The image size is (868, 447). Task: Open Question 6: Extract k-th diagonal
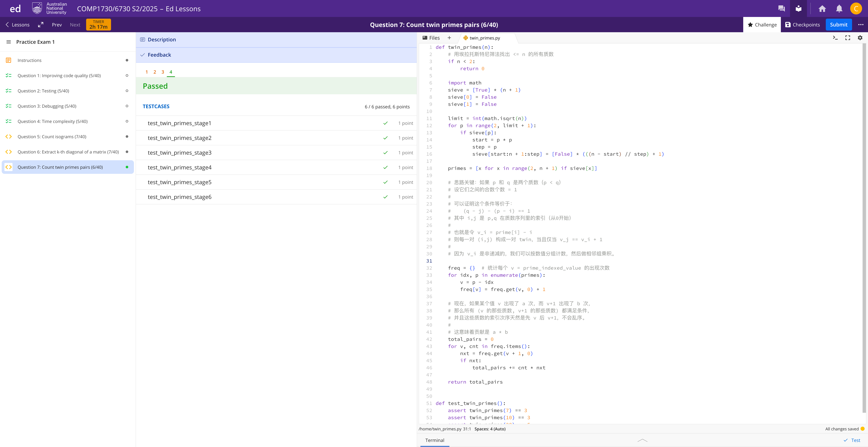click(x=68, y=152)
